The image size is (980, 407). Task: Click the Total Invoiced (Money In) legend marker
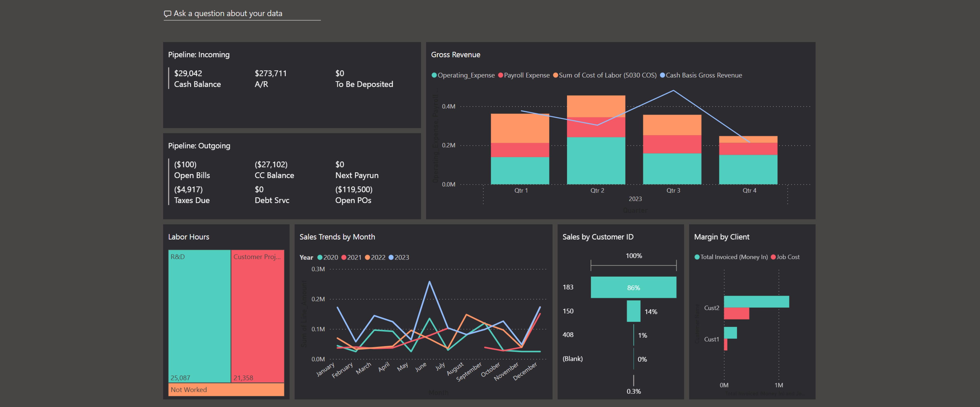click(697, 257)
